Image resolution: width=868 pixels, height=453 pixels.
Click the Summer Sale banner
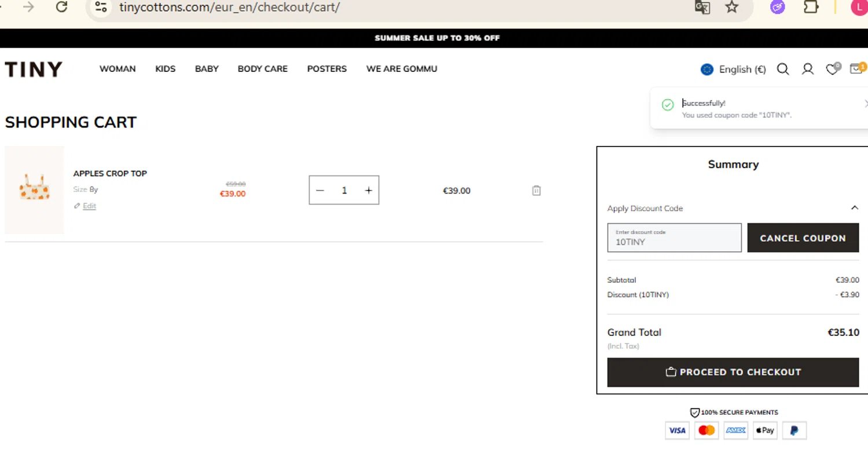coord(437,38)
